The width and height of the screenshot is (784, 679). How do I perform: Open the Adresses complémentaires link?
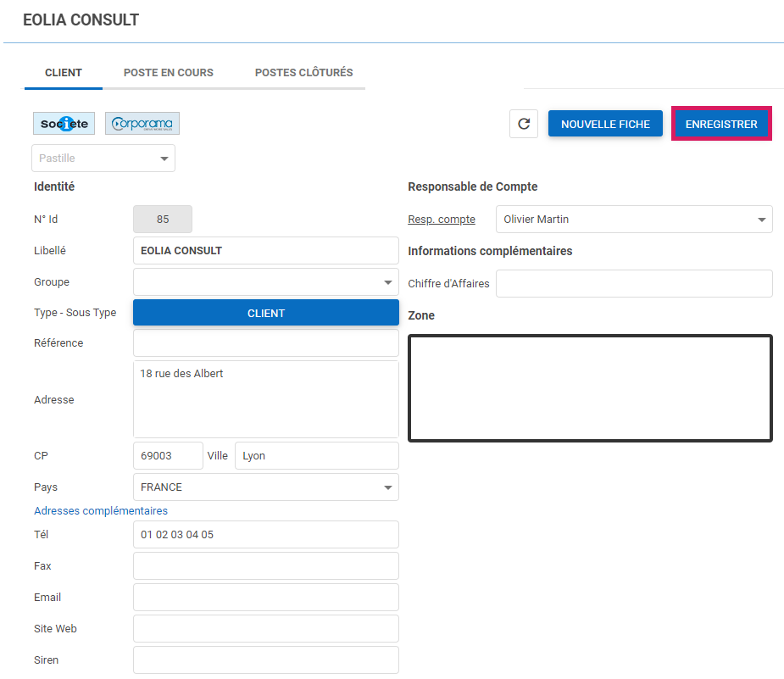pos(101,511)
